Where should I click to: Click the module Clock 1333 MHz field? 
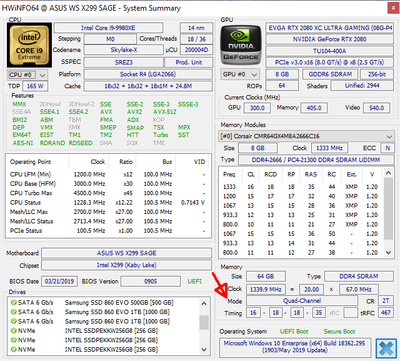click(x=329, y=148)
